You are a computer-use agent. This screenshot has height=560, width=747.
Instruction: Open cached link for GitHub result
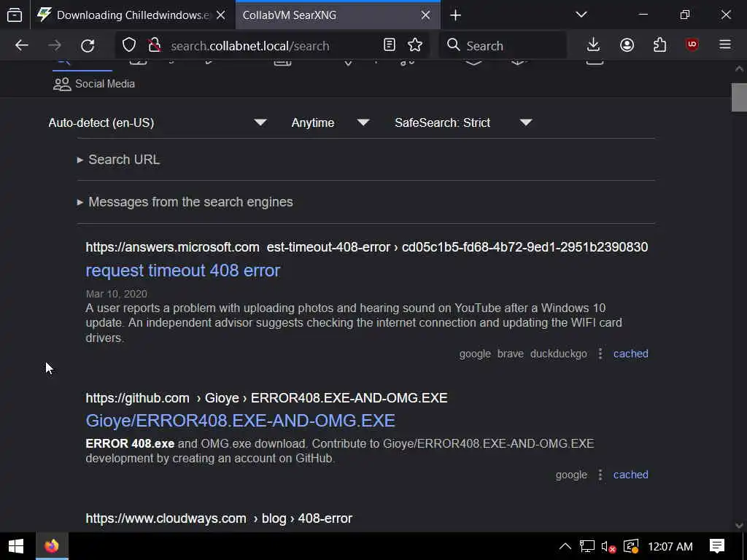[631, 475]
